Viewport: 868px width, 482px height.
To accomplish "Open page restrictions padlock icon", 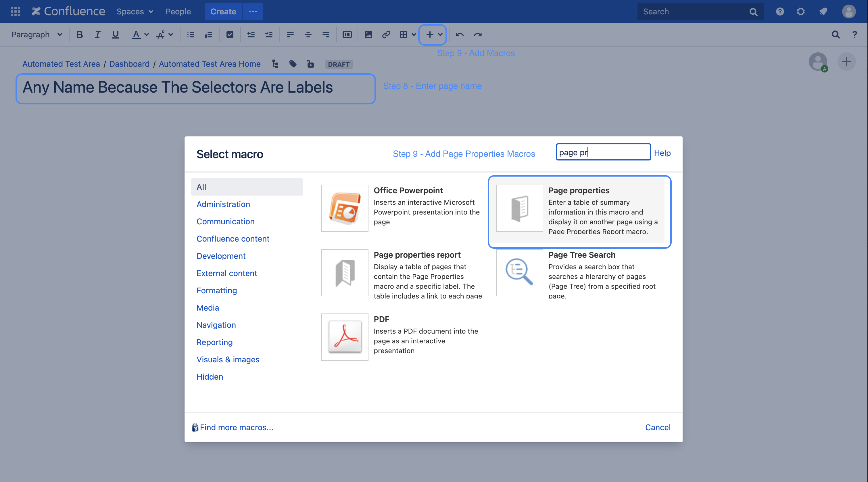I will tap(310, 64).
